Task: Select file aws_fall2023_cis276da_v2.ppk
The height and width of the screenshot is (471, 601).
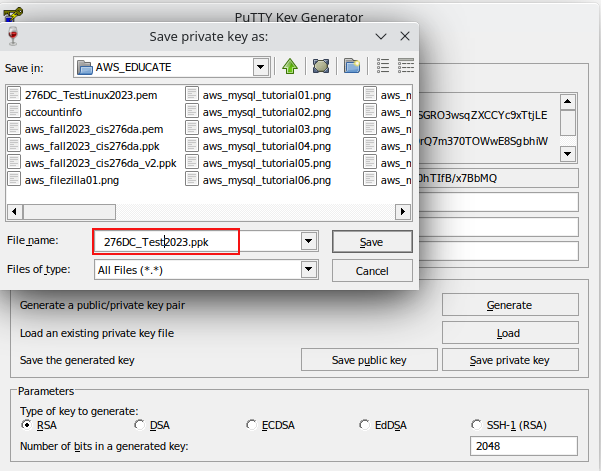Action: point(100,163)
